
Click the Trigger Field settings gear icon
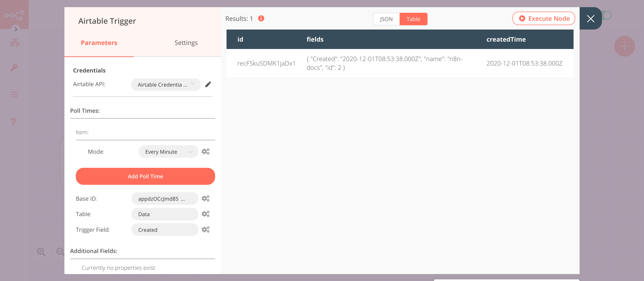point(205,230)
